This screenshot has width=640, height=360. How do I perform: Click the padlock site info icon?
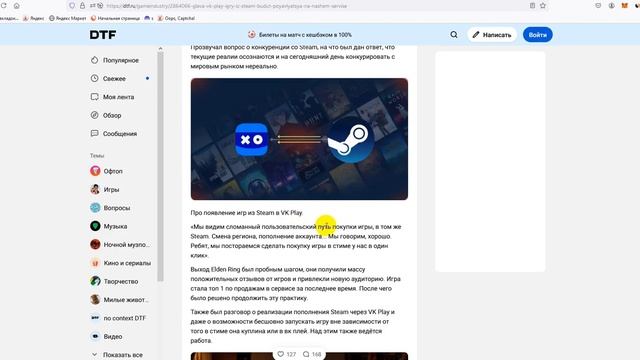point(82,6)
